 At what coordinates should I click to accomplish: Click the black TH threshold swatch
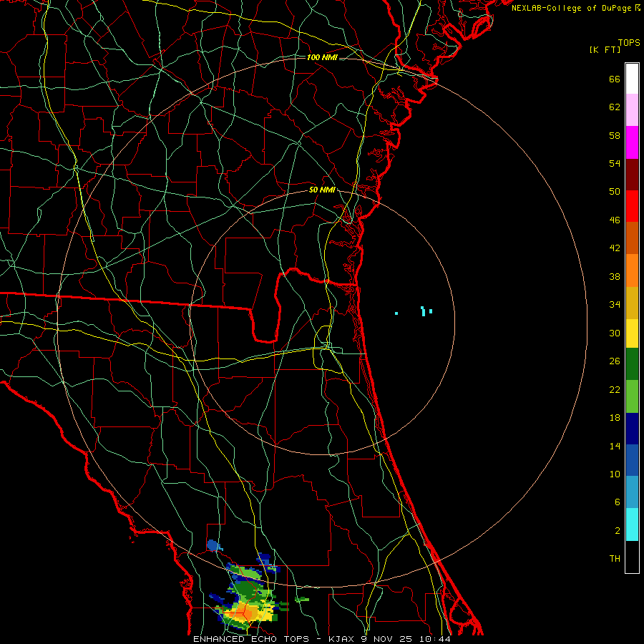tap(632, 557)
